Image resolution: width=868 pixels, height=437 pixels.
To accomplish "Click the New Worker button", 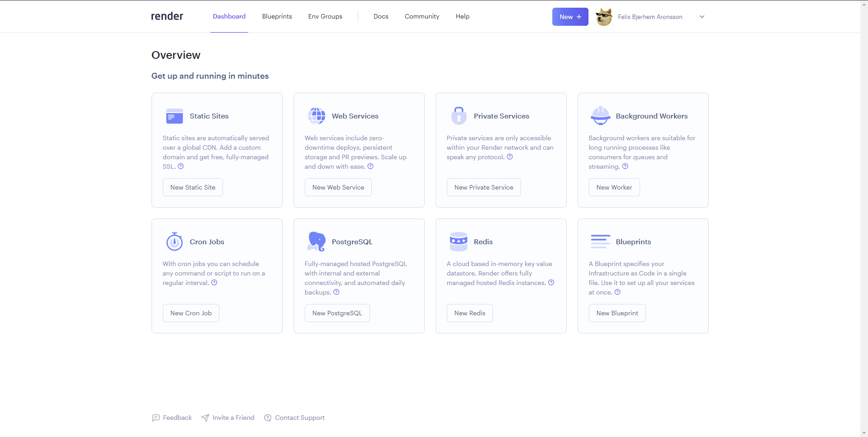I will (x=614, y=187).
